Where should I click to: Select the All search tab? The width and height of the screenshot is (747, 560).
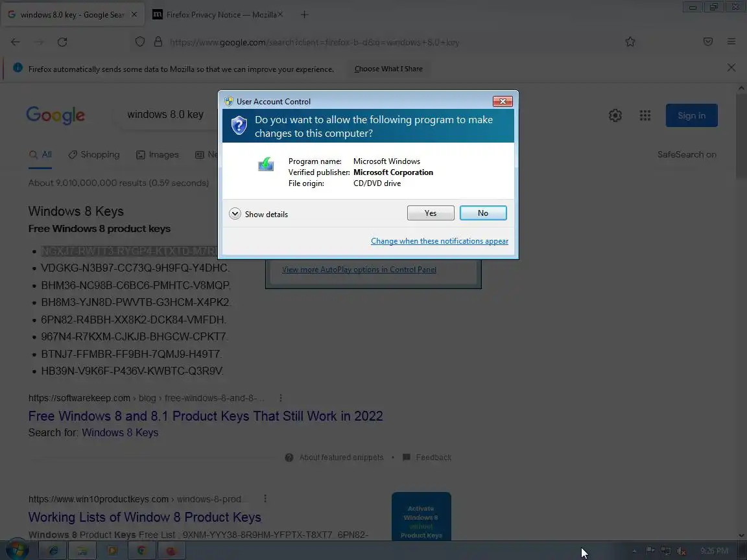click(x=40, y=155)
